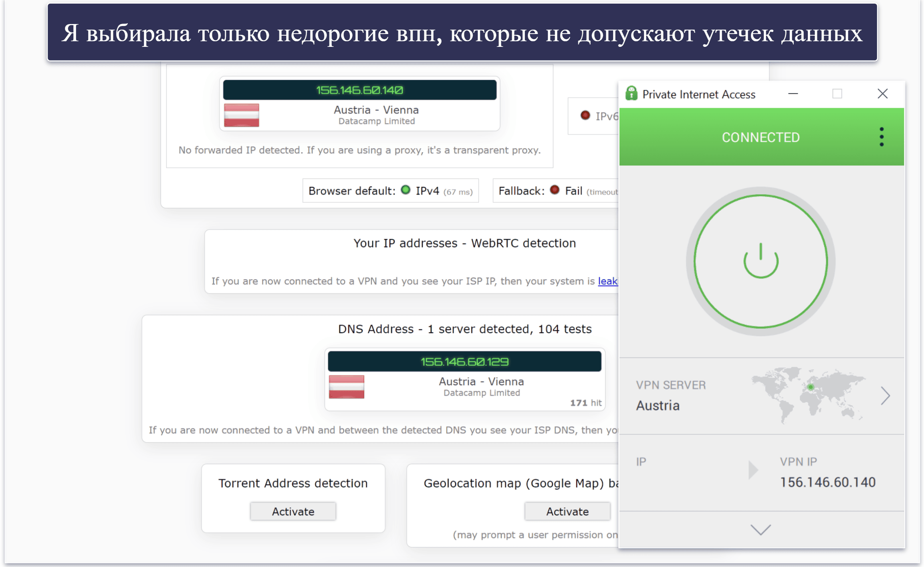The image size is (924, 567).
Task: Click the '171 hit' DNS count
Action: [x=586, y=403]
